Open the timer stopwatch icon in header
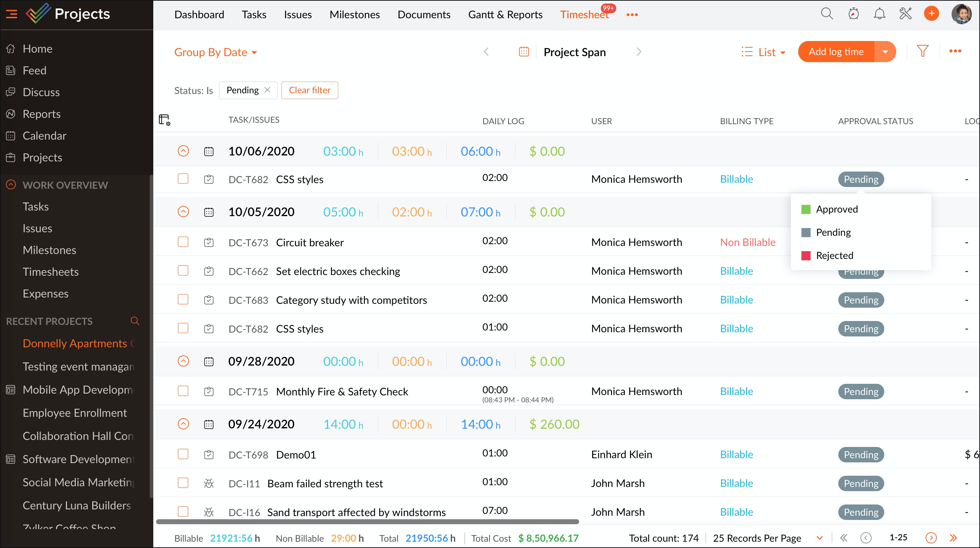This screenshot has height=548, width=980. 853,14
